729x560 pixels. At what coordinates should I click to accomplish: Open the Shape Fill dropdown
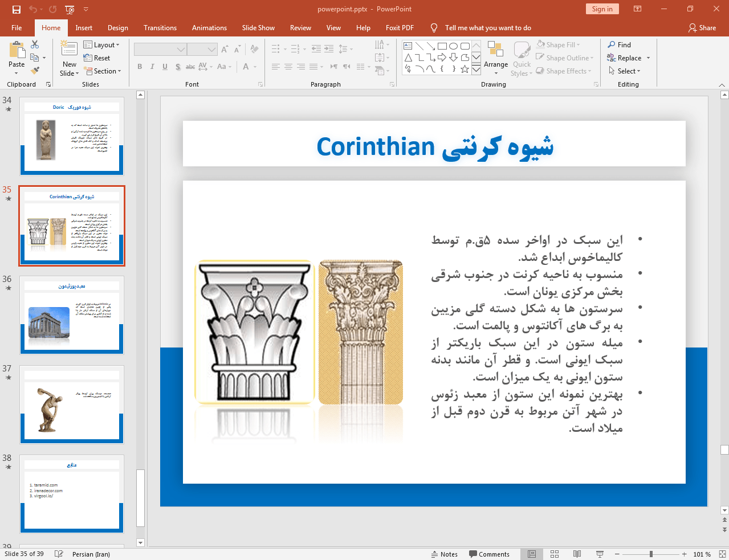point(559,44)
